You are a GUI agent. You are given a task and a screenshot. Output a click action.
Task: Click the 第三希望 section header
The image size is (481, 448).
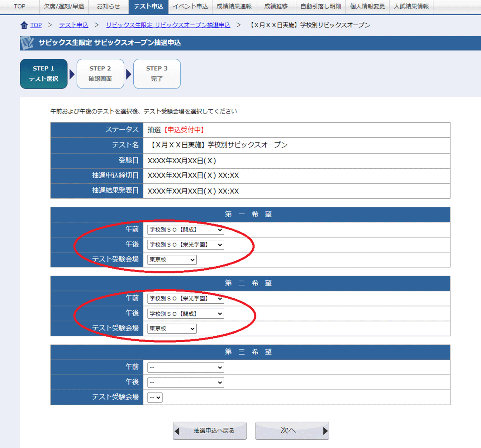(x=250, y=352)
